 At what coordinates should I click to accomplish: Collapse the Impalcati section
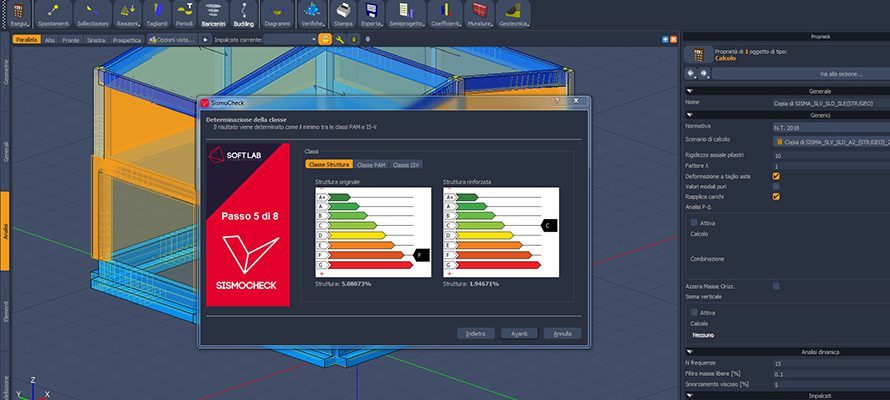(x=690, y=395)
